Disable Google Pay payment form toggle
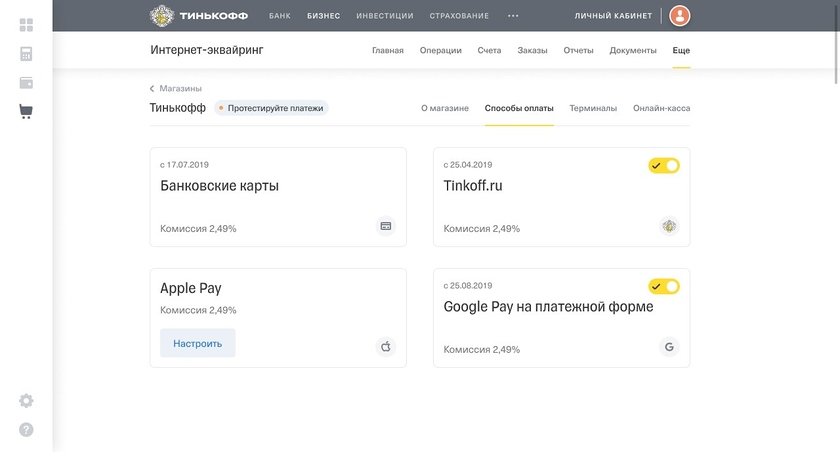The image size is (840, 452). point(664,286)
